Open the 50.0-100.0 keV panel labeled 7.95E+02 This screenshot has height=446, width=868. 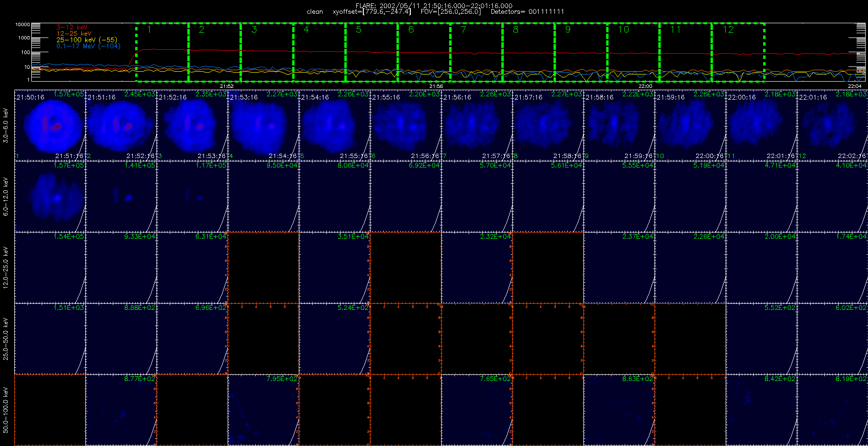[263, 409]
